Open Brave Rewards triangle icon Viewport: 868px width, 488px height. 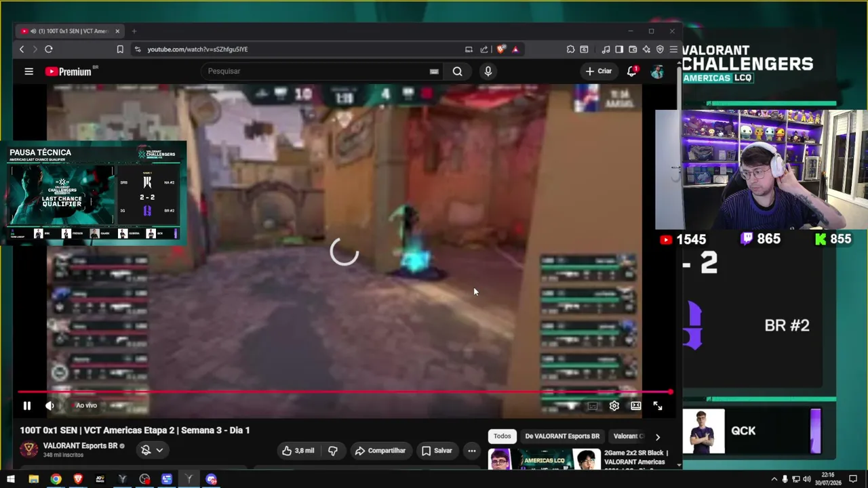tap(515, 49)
